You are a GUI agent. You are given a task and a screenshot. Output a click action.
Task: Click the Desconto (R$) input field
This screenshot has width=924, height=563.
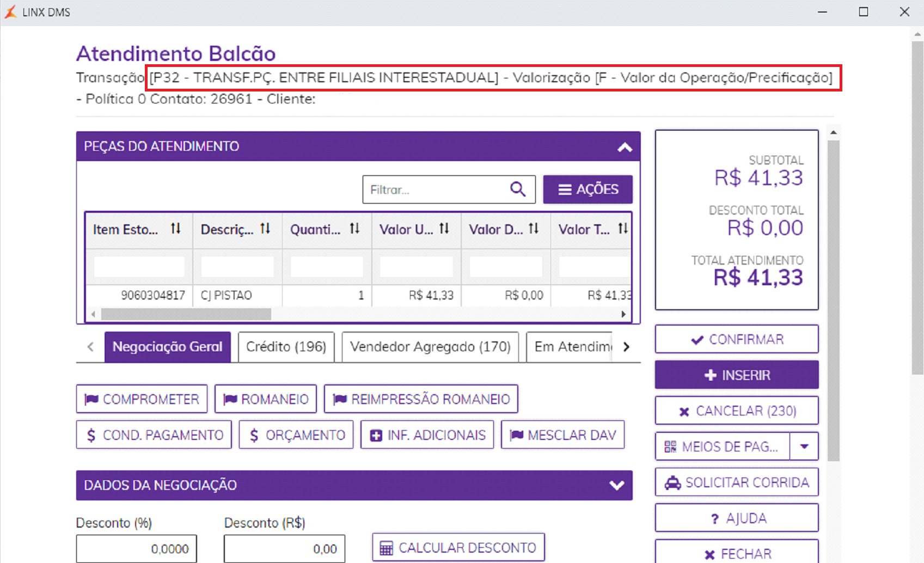[x=284, y=549]
